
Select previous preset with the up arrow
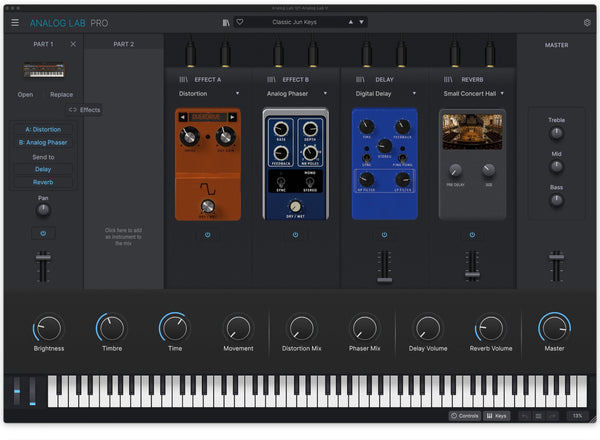pyautogui.click(x=349, y=22)
